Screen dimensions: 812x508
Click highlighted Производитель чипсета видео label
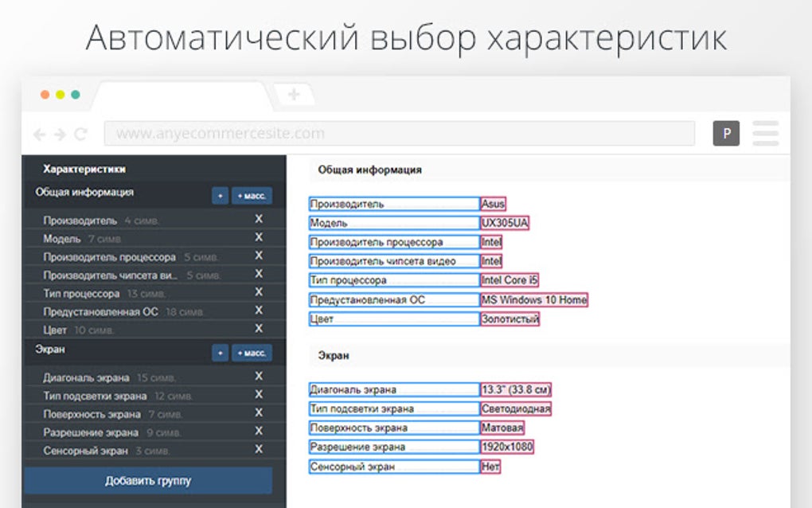pos(394,261)
